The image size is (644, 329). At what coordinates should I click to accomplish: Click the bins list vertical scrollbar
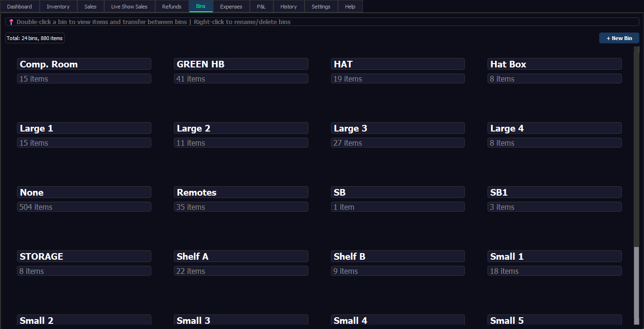coord(636,185)
